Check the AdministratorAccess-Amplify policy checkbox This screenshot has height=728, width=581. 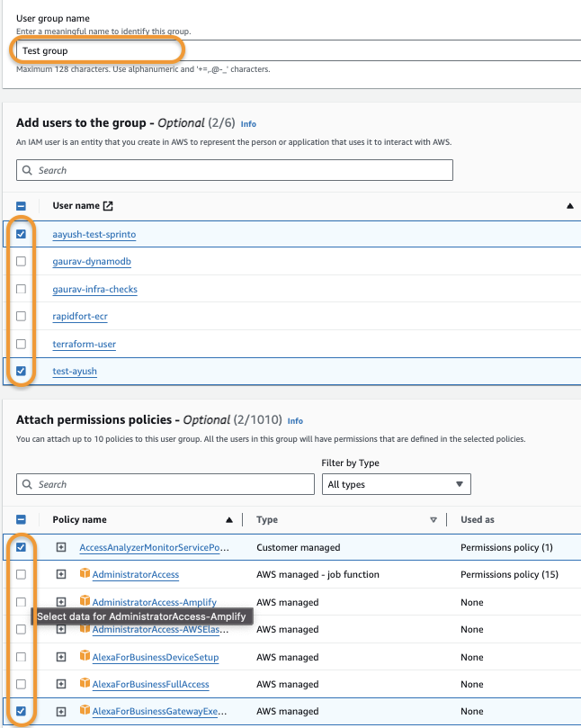(21, 602)
